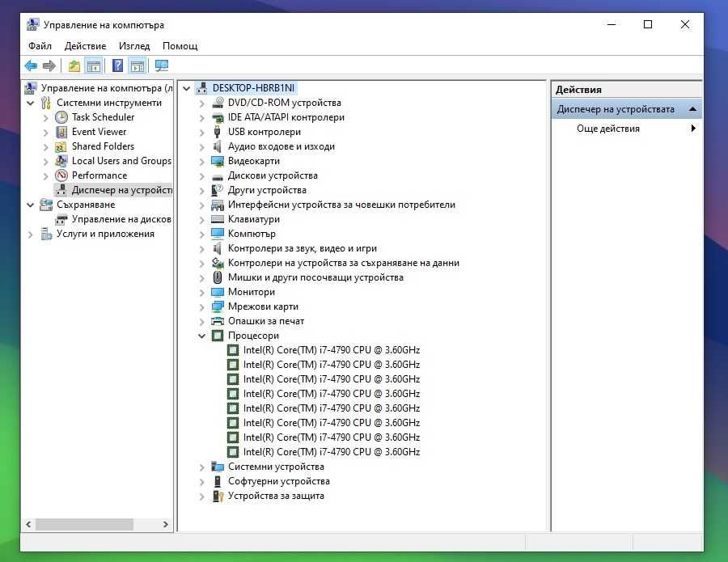Click the Performance icon in left tree
This screenshot has width=728, height=562.
(61, 175)
